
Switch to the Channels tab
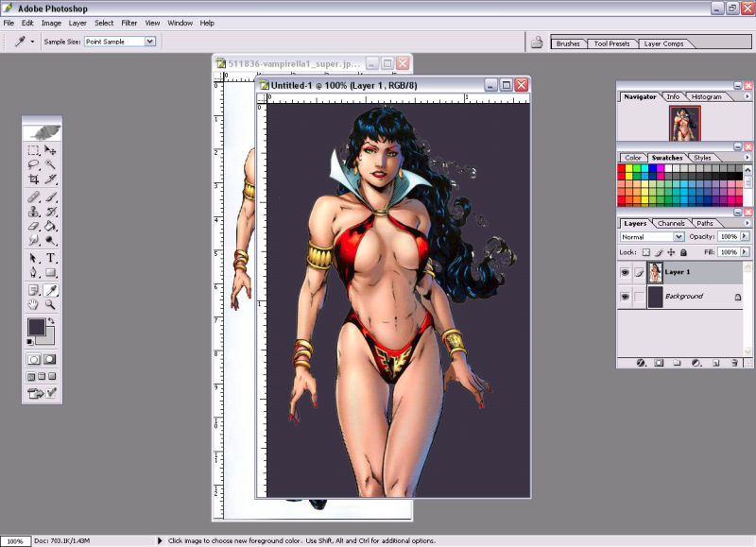pos(671,223)
